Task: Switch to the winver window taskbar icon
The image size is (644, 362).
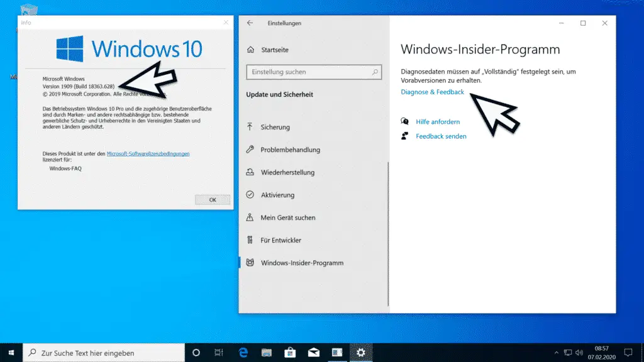Action: (x=337, y=353)
